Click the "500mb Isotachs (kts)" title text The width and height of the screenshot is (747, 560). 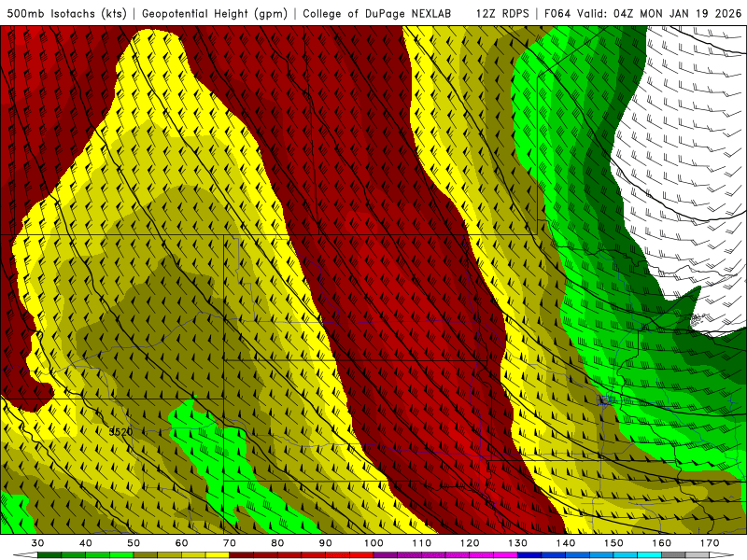tap(66, 13)
